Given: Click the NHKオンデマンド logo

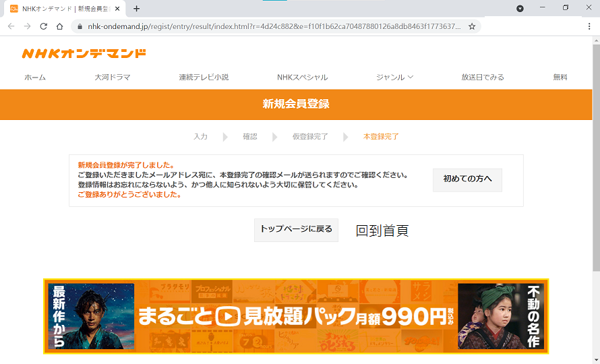Looking at the screenshot, I should pyautogui.click(x=84, y=53).
